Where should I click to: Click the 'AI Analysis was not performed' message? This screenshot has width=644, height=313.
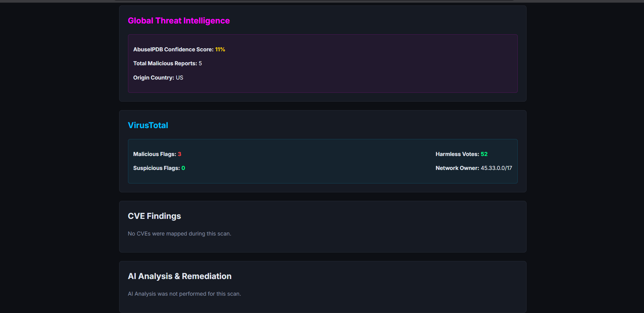(x=184, y=294)
